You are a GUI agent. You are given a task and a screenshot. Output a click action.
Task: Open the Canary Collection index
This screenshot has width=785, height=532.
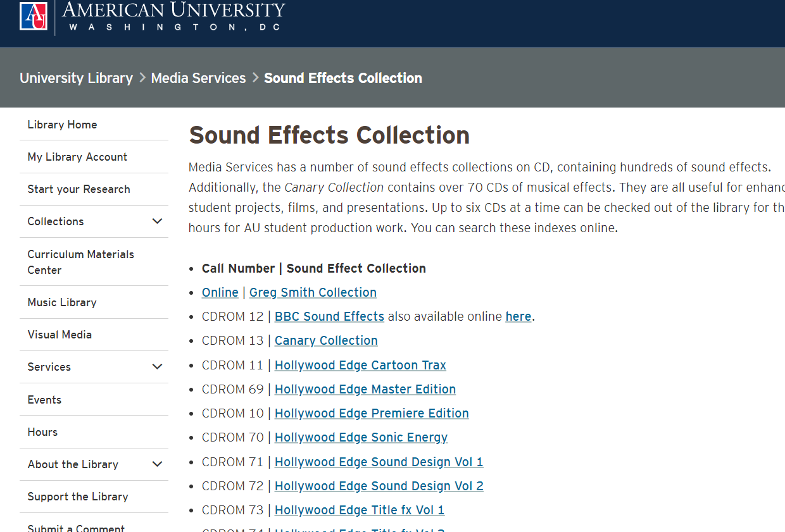[x=326, y=340]
